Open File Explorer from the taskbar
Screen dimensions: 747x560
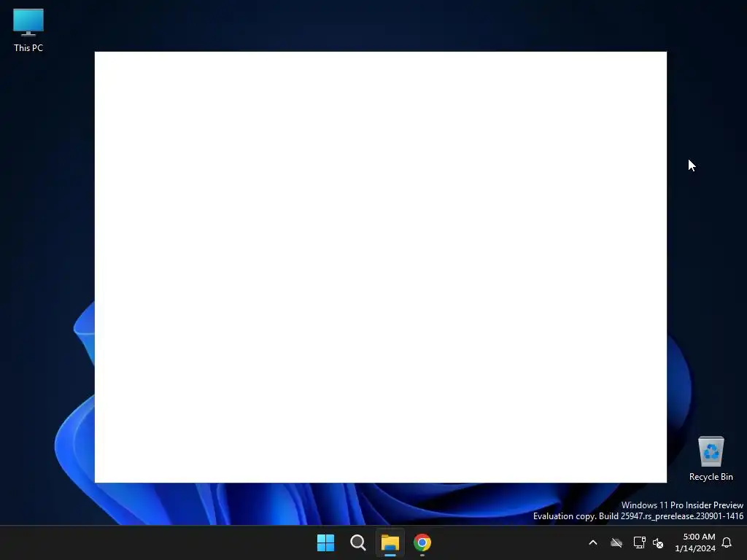click(390, 542)
